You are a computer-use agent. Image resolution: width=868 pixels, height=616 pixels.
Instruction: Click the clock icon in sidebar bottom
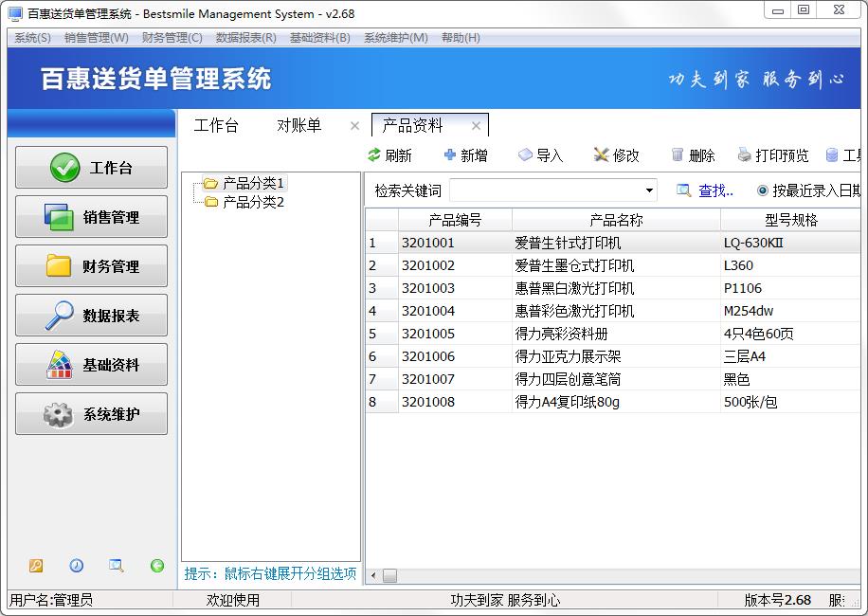coord(76,566)
